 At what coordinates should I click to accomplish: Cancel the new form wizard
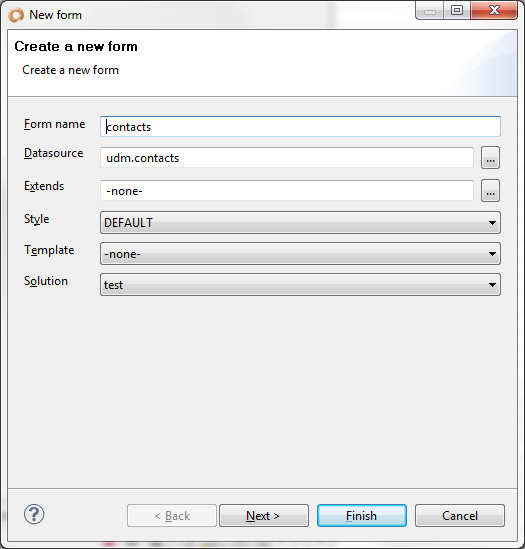[x=460, y=515]
